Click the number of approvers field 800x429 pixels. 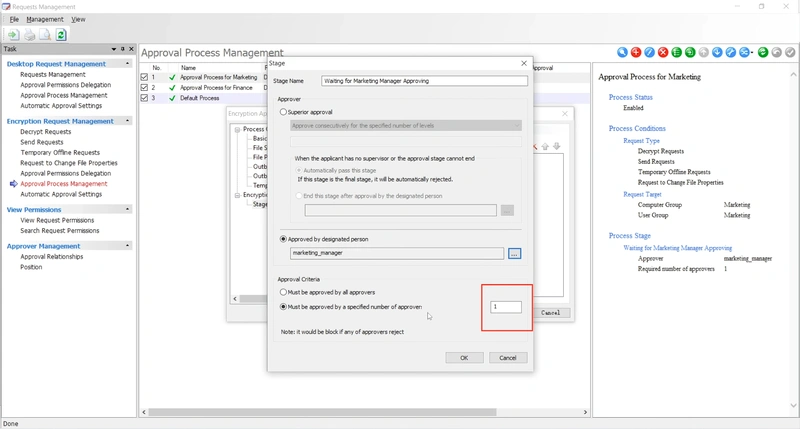[x=506, y=307]
